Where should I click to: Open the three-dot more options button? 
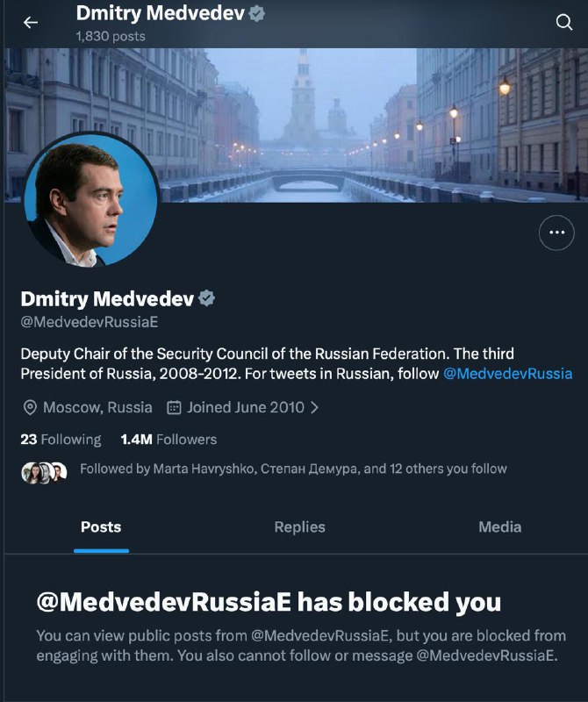(x=556, y=233)
